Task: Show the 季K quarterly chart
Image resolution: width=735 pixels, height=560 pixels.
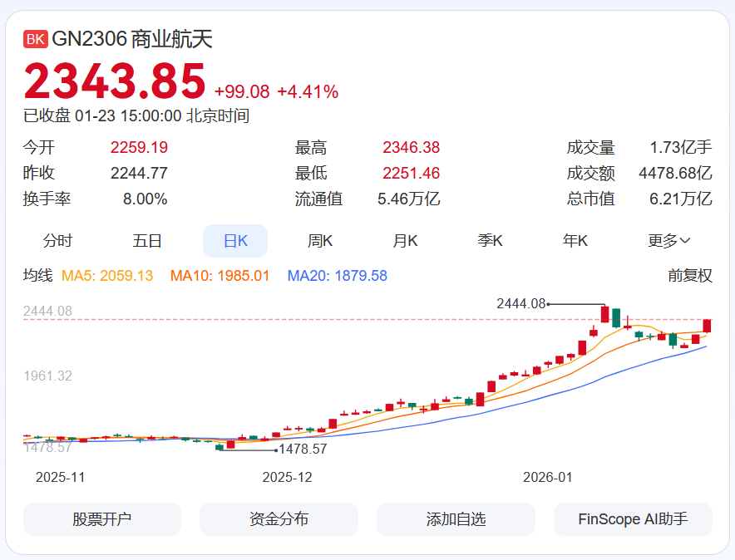Action: (491, 241)
